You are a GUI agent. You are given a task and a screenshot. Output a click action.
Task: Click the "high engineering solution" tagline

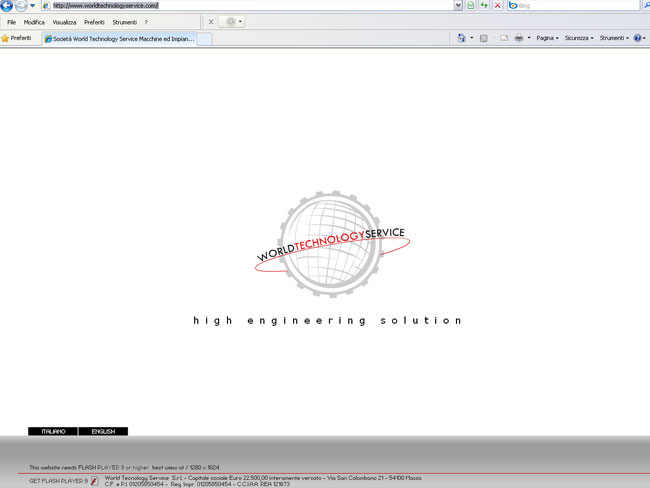pos(327,320)
